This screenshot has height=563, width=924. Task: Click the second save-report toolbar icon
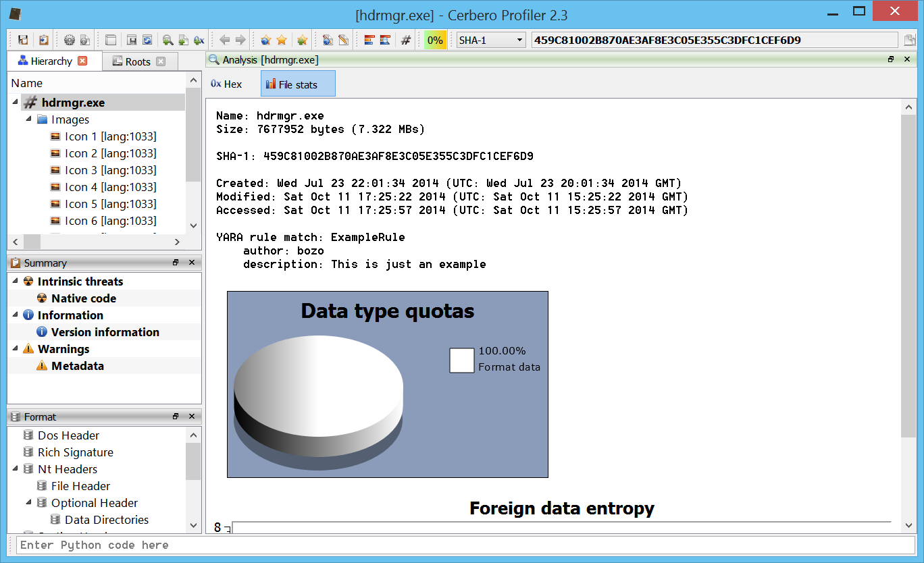pyautogui.click(x=43, y=40)
